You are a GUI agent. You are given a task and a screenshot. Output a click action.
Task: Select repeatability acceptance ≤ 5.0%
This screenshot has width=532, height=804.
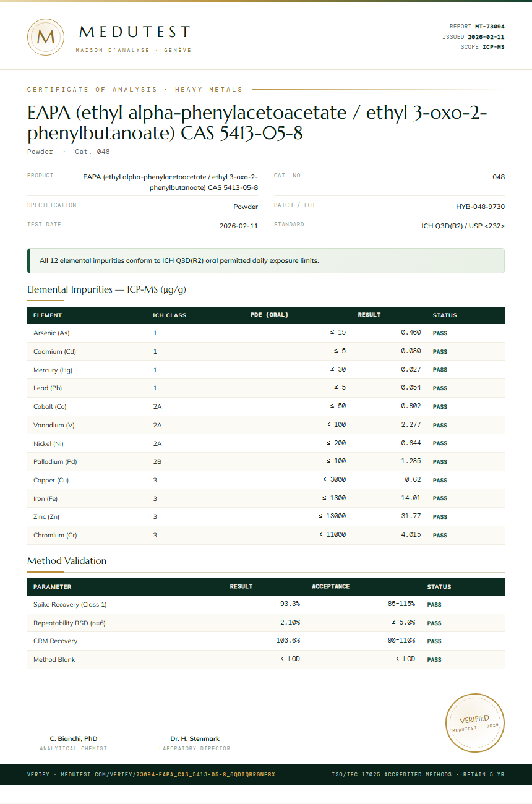tap(403, 623)
